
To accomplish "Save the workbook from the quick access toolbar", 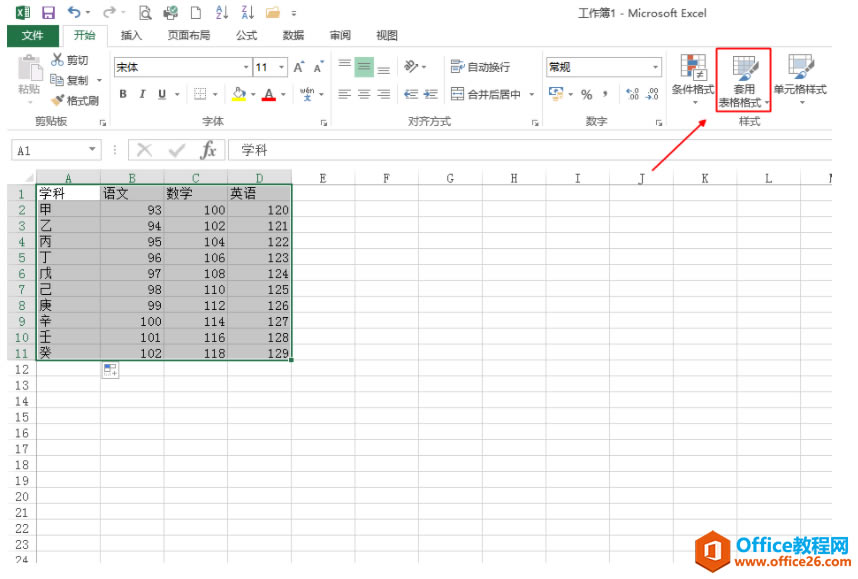I will tap(48, 13).
